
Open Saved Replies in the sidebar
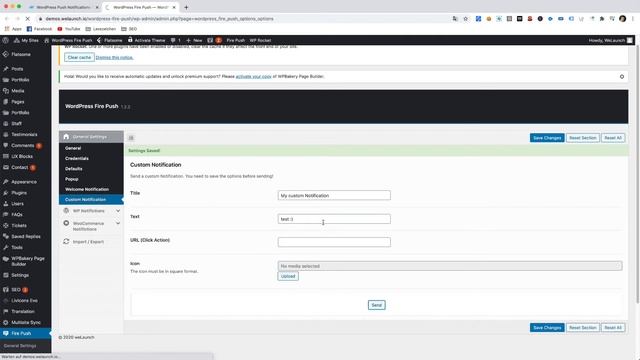coord(25,236)
